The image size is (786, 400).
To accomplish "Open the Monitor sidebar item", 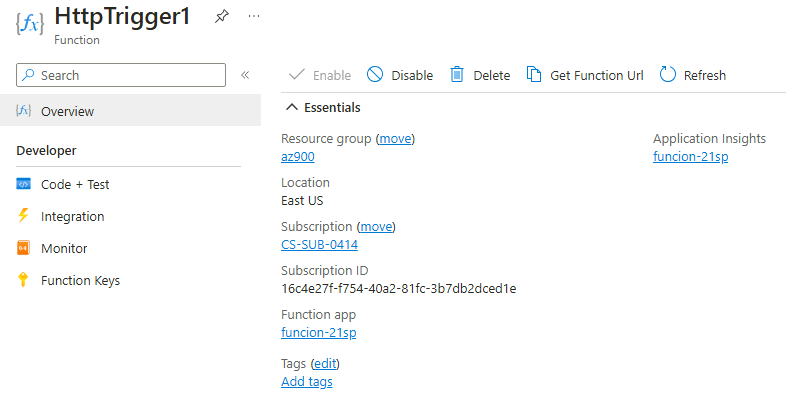I will click(x=64, y=248).
